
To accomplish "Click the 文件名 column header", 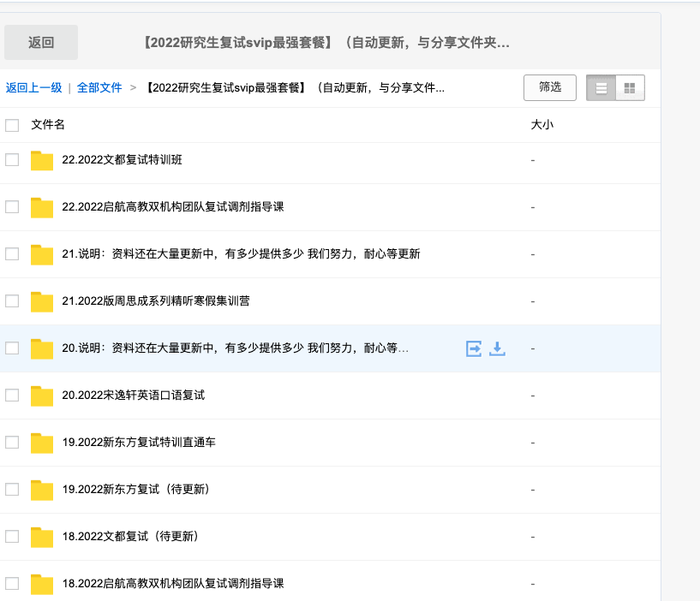I will pyautogui.click(x=48, y=124).
